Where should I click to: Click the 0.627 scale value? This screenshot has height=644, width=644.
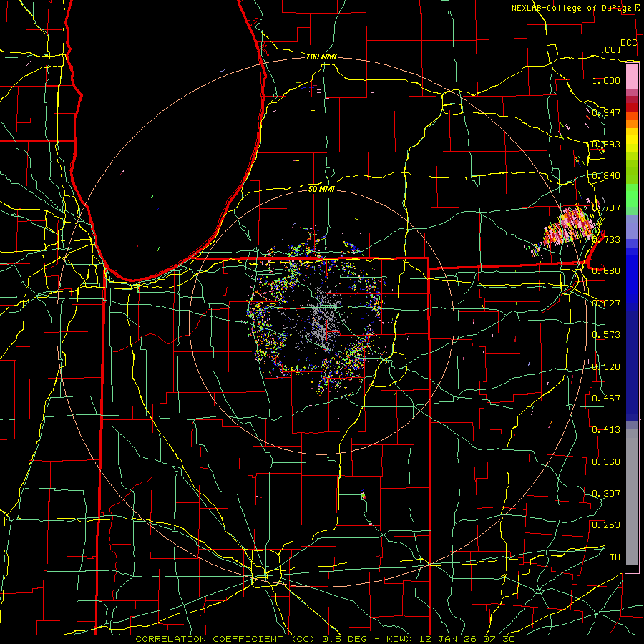click(606, 303)
